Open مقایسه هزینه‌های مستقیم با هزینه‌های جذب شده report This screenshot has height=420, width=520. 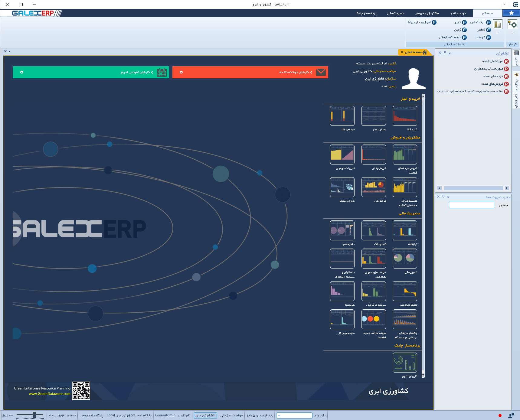473,92
